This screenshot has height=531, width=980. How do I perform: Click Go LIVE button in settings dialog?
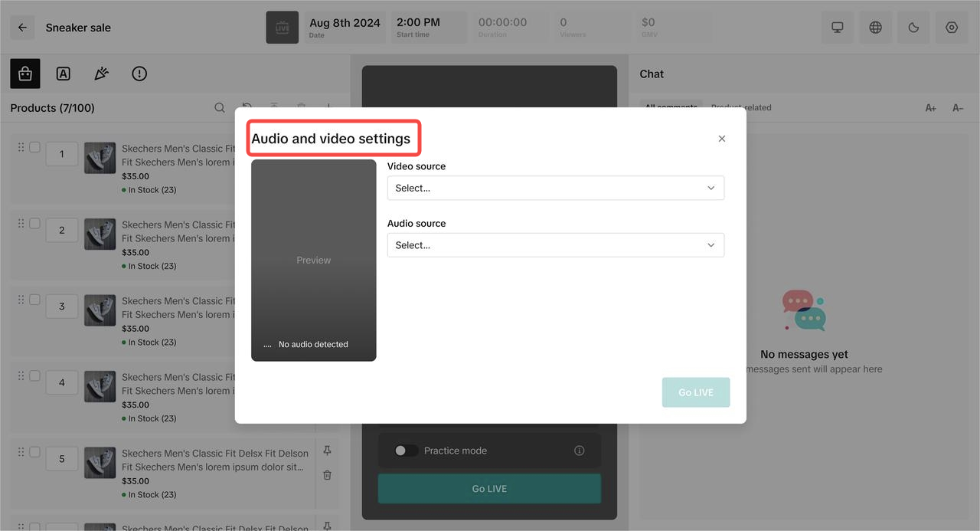click(x=695, y=392)
